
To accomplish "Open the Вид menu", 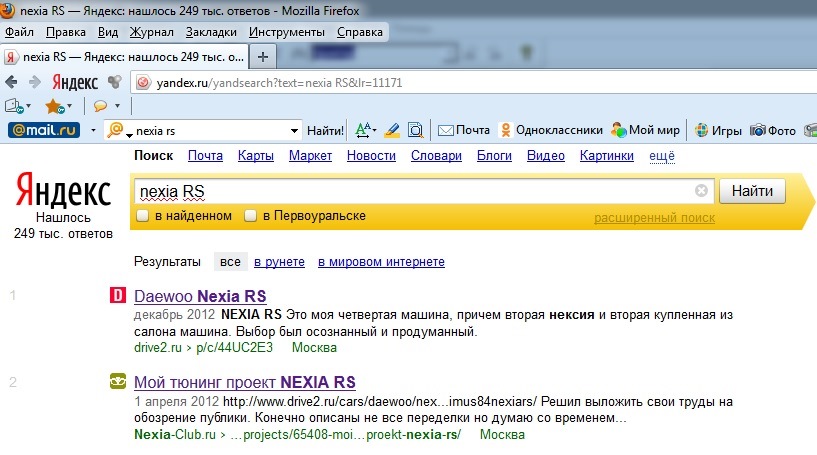I will click(108, 32).
